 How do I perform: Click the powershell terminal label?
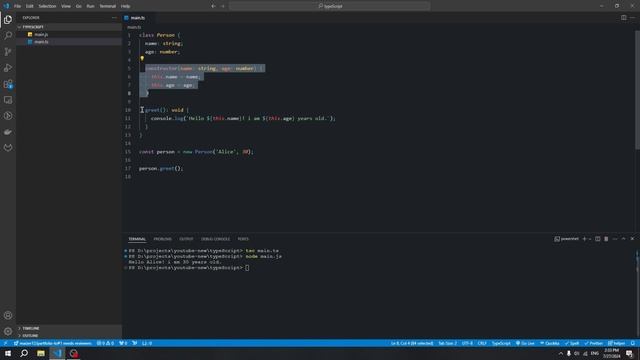click(567, 239)
